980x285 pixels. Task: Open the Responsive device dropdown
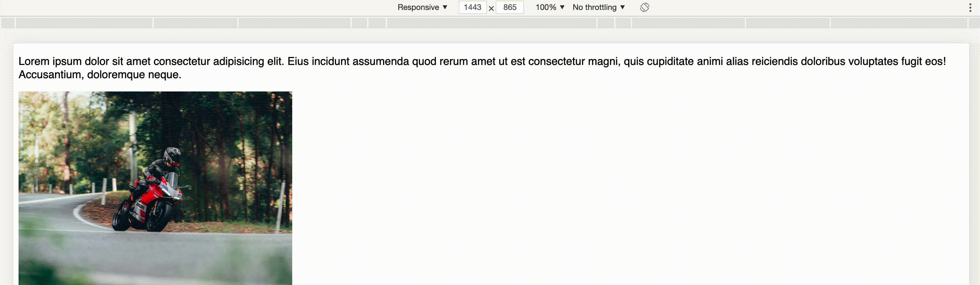point(422,7)
